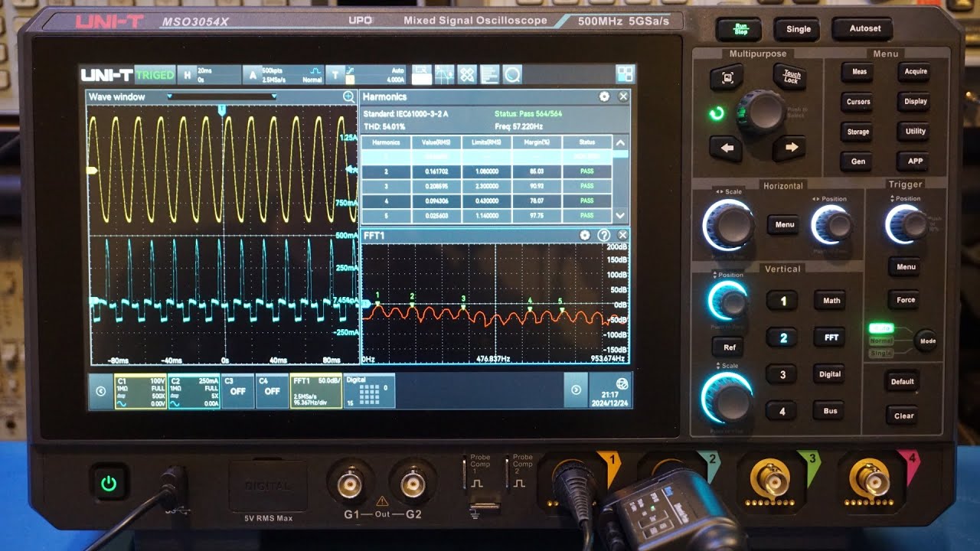This screenshot has height=551, width=980.
Task: Open the H timebase 20ms box
Action: pos(208,74)
